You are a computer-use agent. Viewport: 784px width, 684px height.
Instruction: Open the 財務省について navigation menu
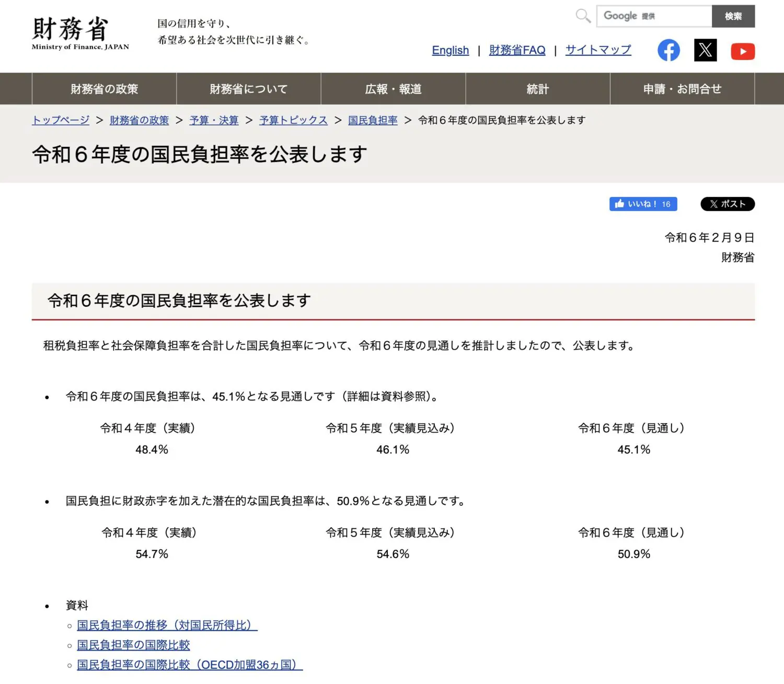(x=249, y=89)
